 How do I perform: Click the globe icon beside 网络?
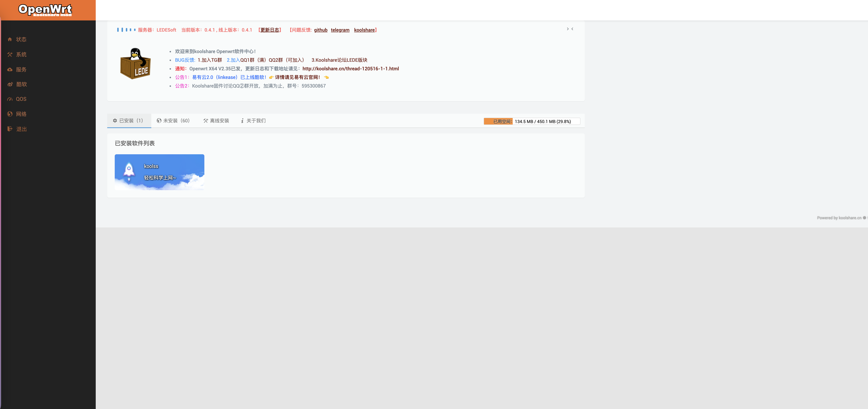pyautogui.click(x=10, y=114)
